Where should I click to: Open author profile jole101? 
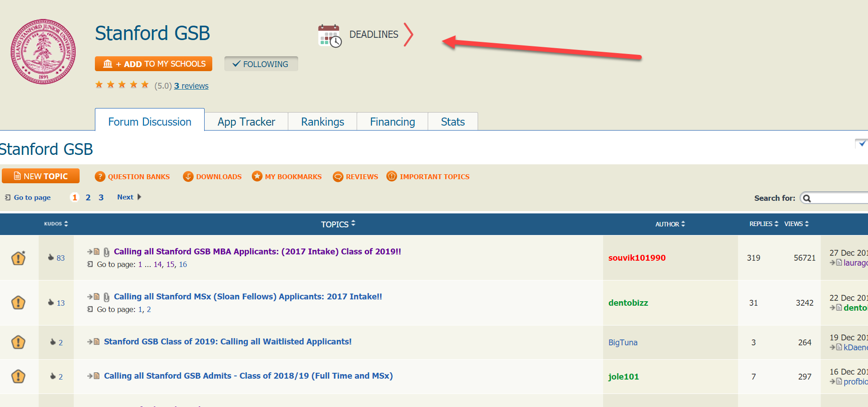[x=623, y=376]
